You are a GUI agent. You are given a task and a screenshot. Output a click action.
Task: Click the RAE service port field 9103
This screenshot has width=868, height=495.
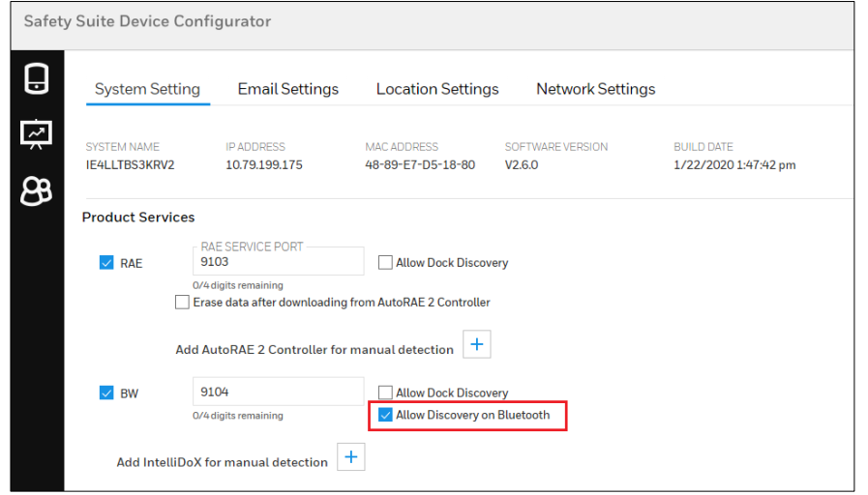(278, 262)
